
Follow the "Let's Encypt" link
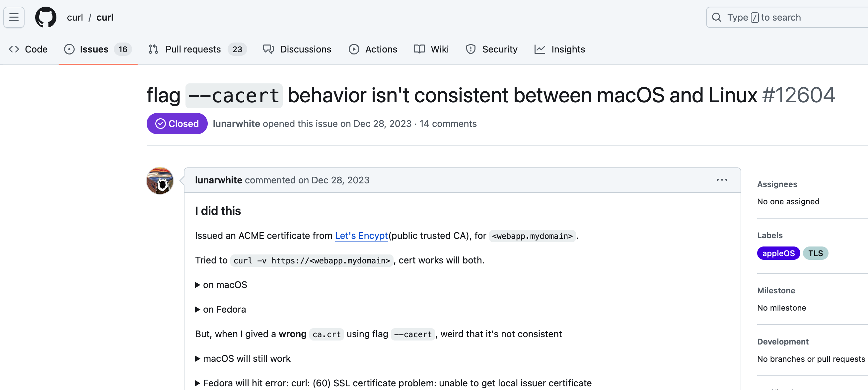(x=361, y=236)
